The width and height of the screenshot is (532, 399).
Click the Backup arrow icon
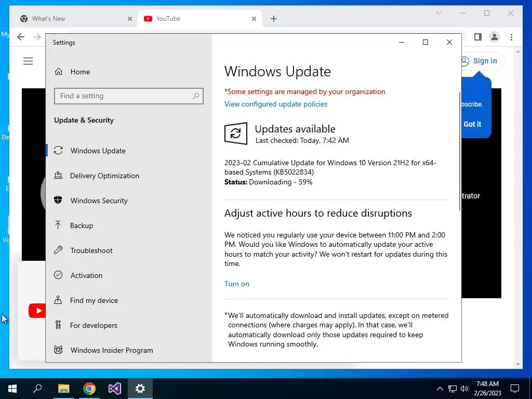click(x=58, y=225)
